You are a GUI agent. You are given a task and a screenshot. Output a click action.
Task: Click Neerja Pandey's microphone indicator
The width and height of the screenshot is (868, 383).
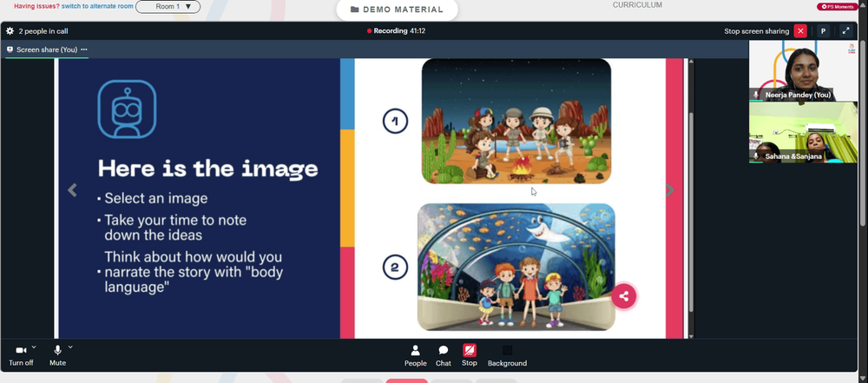coord(756,96)
